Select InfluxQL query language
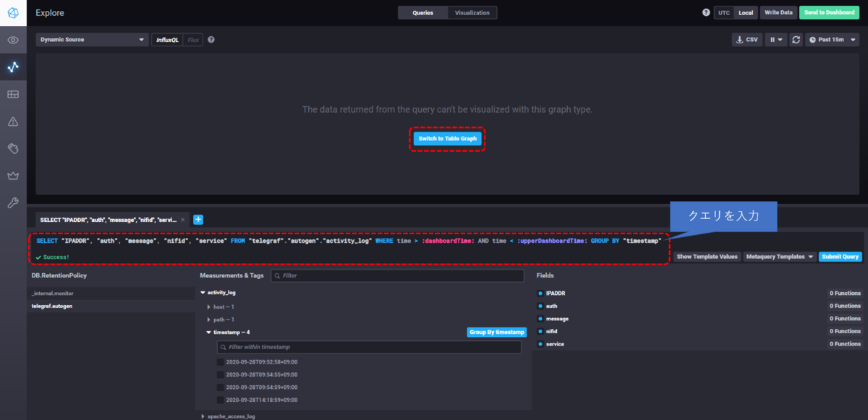 (x=167, y=40)
